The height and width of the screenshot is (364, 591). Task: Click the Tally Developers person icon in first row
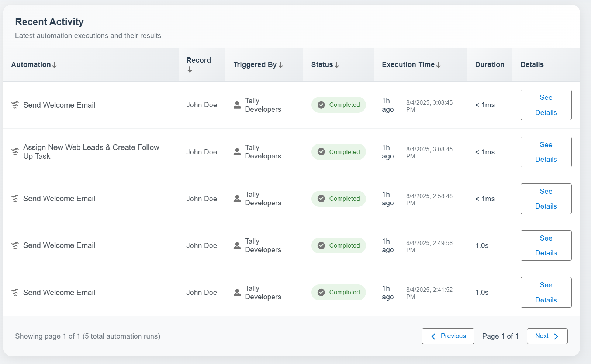(236, 105)
